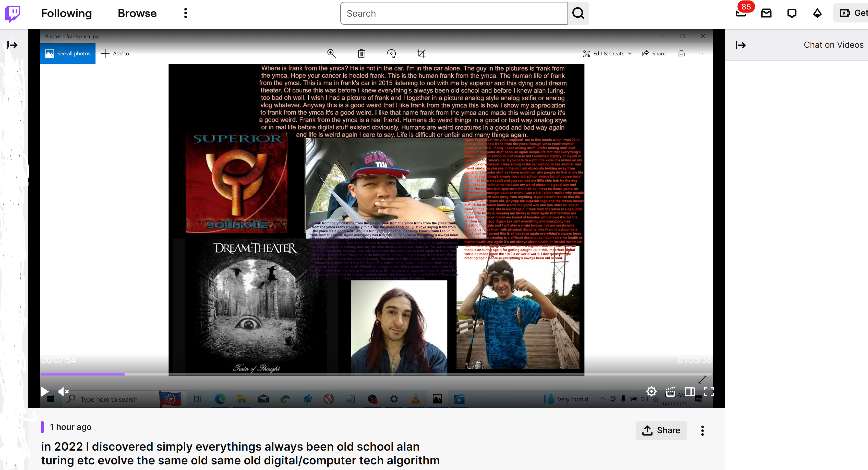
Task: Seek using the video progress bar
Action: pyautogui.click(x=376, y=374)
